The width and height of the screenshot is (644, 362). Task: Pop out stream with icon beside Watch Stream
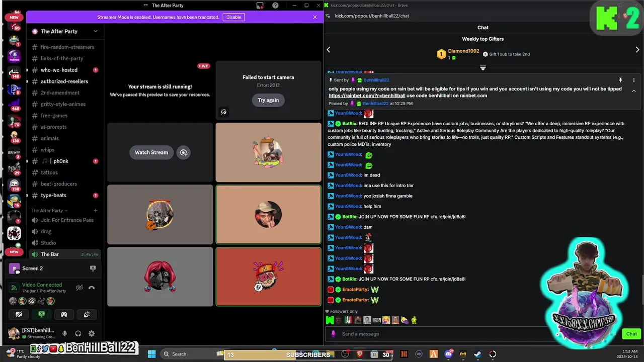pyautogui.click(x=184, y=152)
